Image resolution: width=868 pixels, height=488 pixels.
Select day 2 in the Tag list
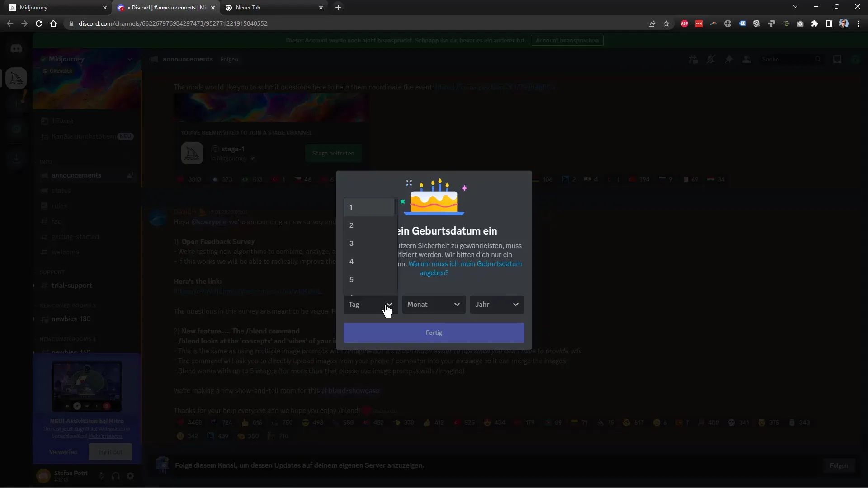tap(369, 225)
